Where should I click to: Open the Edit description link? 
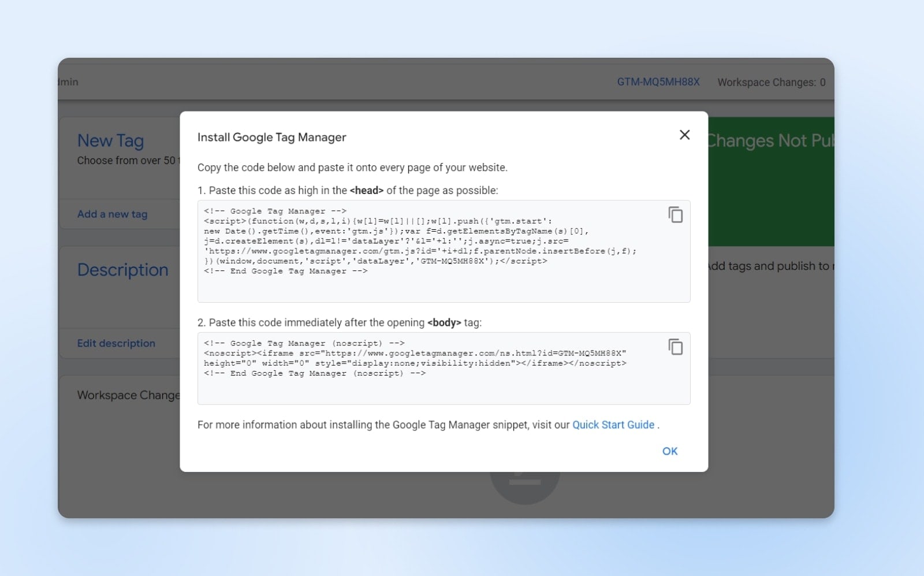coord(116,343)
